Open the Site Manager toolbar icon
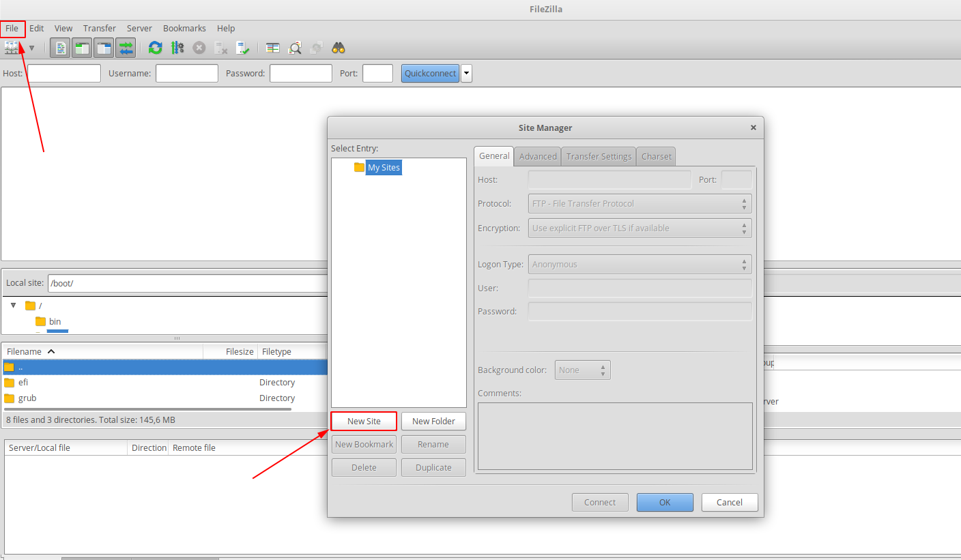 [x=12, y=48]
